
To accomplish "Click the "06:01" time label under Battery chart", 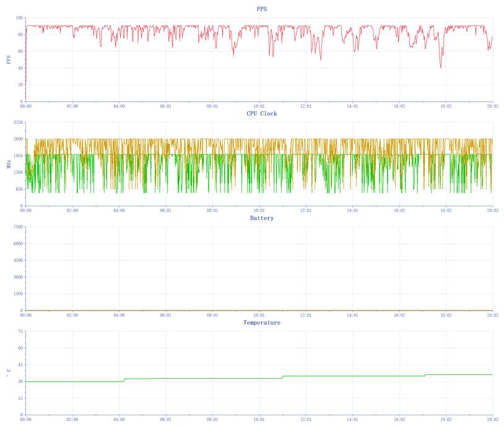I will coord(166,315).
